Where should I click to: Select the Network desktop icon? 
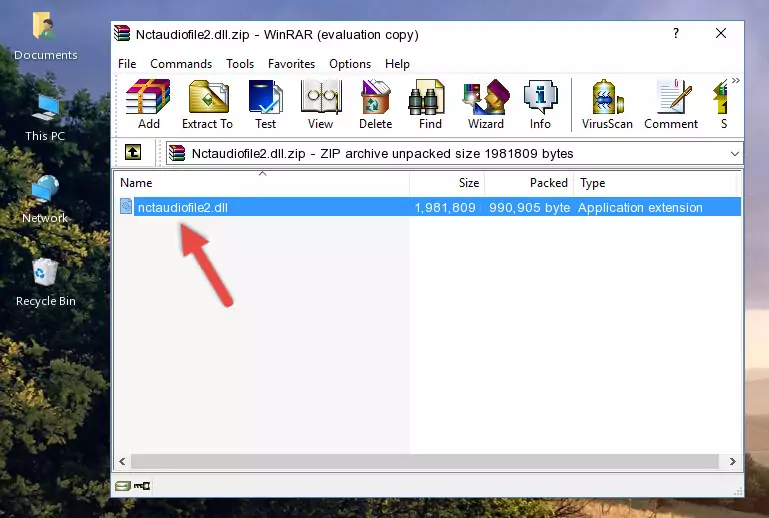(x=45, y=199)
